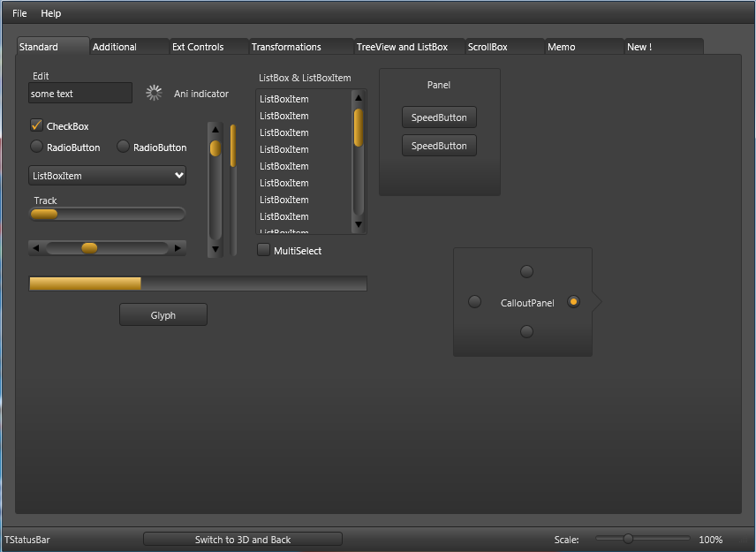Screen dimensions: 756x552
Task: Click the Glyph button
Action: pos(163,314)
